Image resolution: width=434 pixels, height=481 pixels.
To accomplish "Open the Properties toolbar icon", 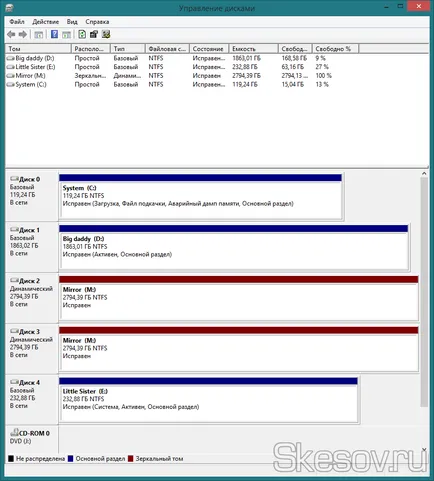I will pyautogui.click(x=94, y=34).
